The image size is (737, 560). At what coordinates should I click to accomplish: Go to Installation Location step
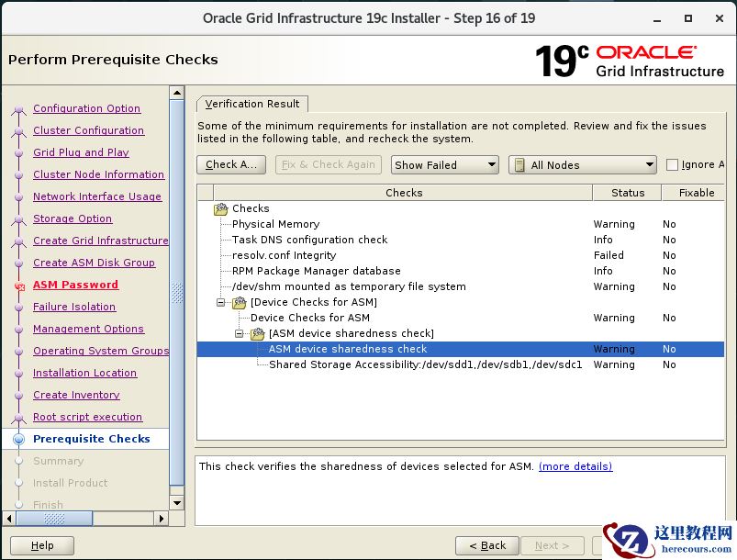[84, 373]
